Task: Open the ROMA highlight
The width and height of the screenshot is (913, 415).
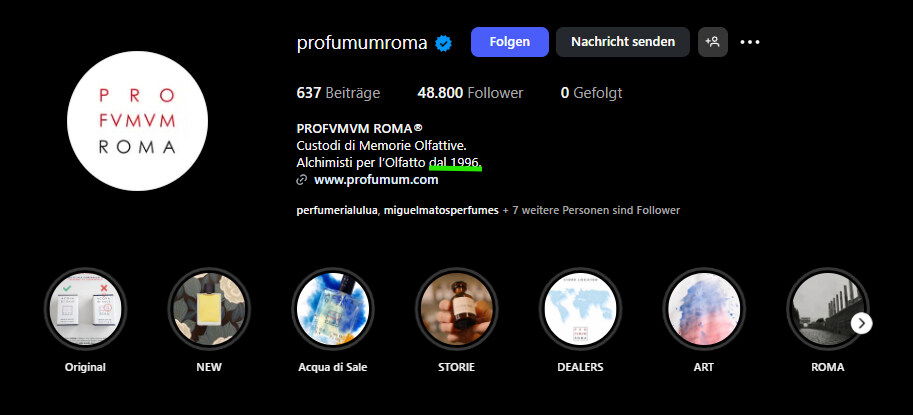Action: 827,308
